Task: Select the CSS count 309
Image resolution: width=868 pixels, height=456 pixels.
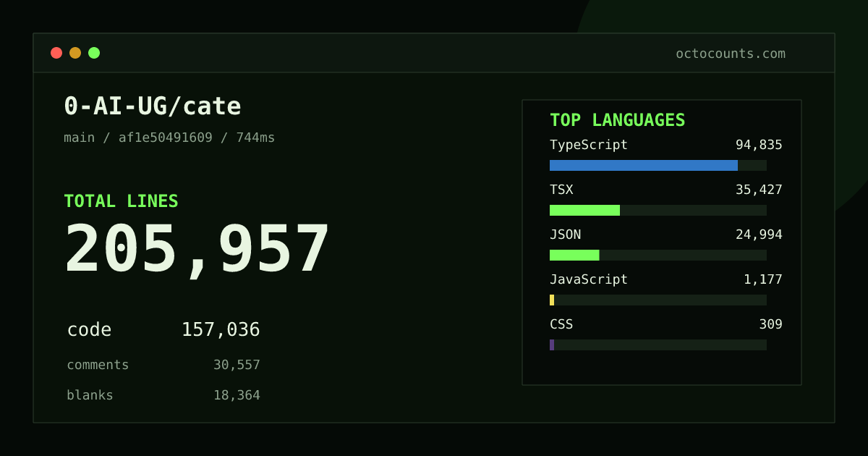Action: [x=770, y=324]
